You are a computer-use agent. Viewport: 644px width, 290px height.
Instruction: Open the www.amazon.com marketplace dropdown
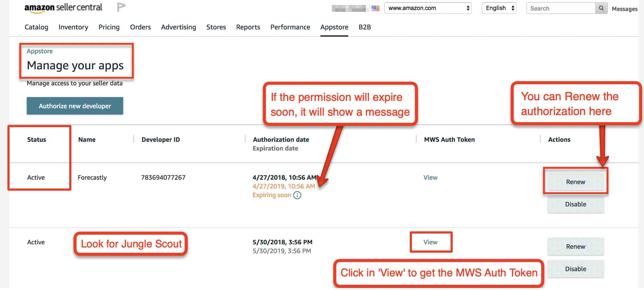click(x=428, y=8)
